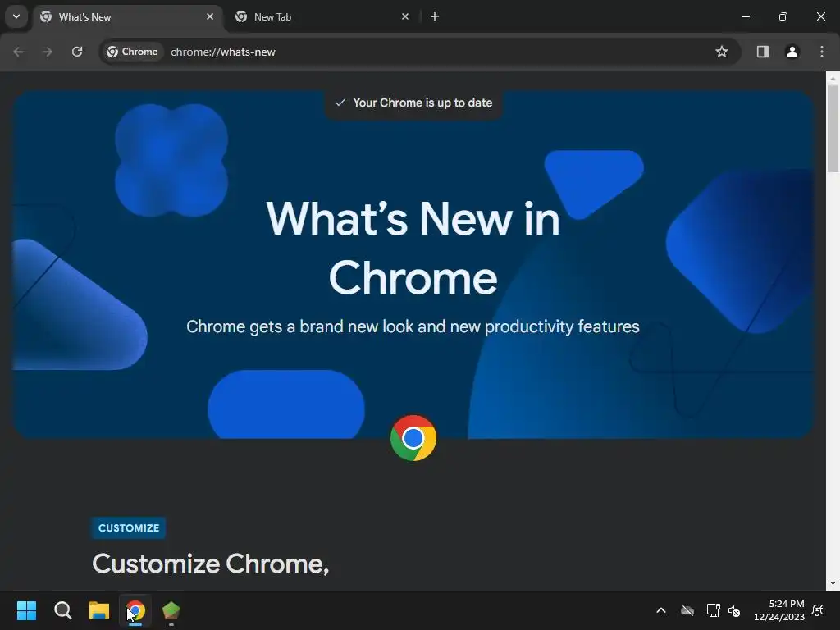840x630 pixels.
Task: Open the Minecraft launcher taskbar icon
Action: coord(171,610)
